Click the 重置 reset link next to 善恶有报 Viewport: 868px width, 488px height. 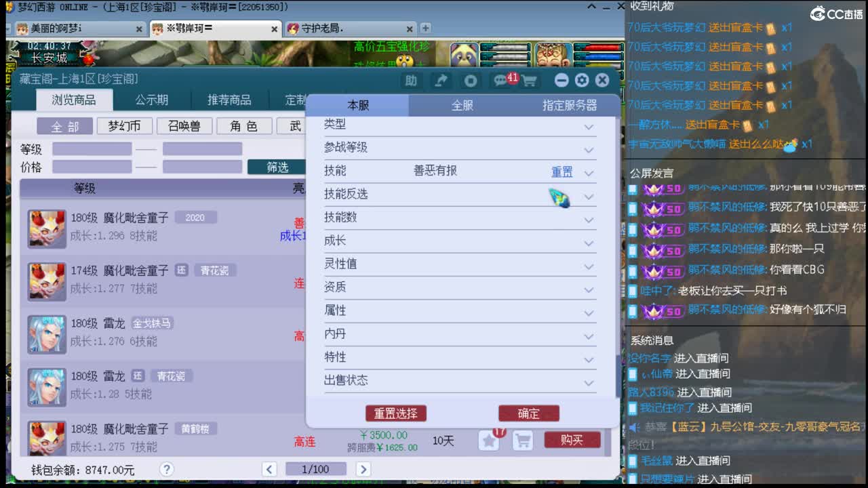[x=561, y=171]
